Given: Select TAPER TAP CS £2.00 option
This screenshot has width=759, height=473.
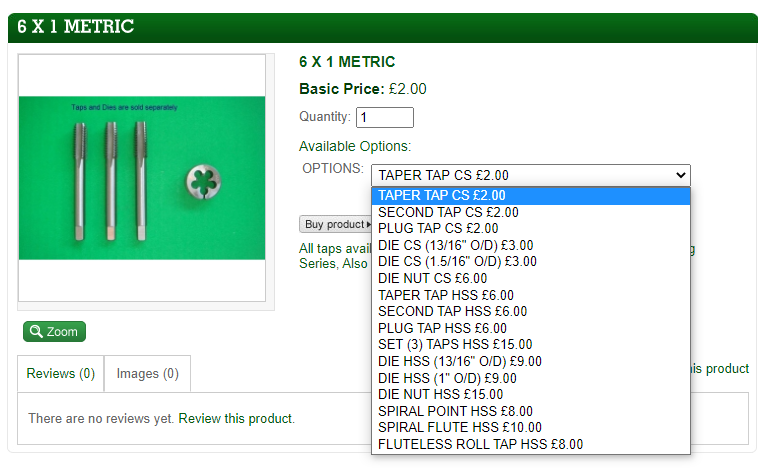Looking at the screenshot, I should 442,195.
